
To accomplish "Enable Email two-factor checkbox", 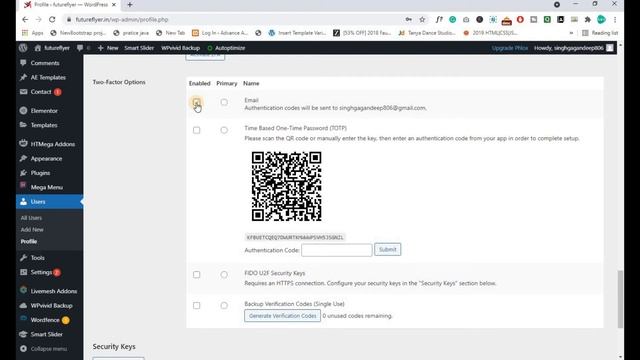I will click(196, 102).
